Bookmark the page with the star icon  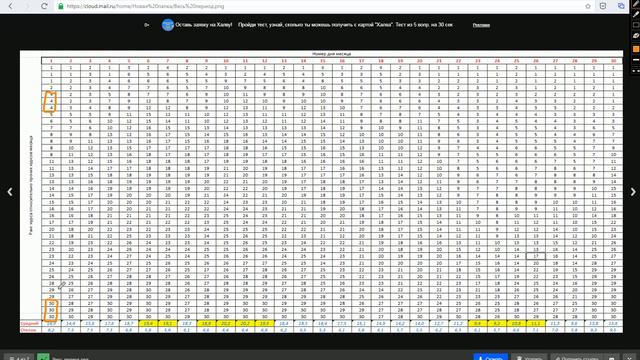point(588,6)
